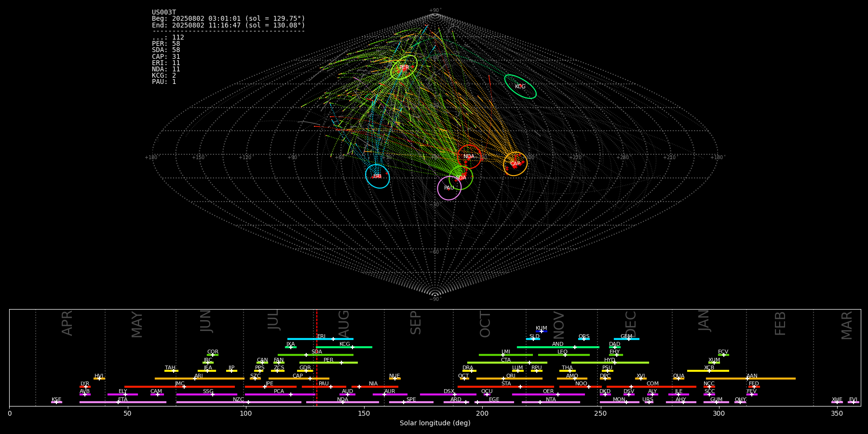This screenshot has height=434, width=868.
Task: Click the EVI bar at timeline end
Action: pyautogui.click(x=854, y=402)
